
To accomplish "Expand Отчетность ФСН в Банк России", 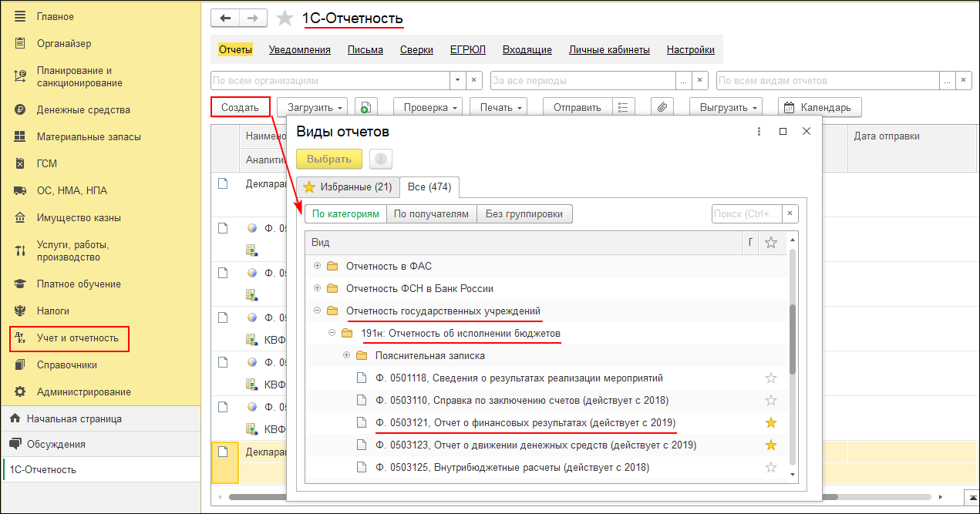I will (x=317, y=288).
